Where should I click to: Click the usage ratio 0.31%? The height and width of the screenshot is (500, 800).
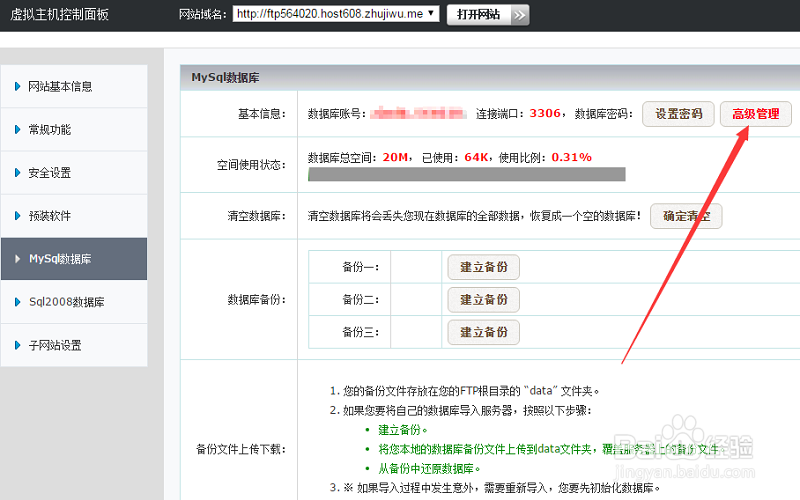[571, 157]
